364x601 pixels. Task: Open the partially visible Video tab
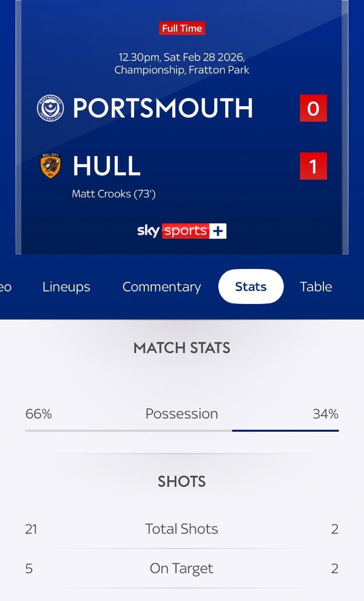pos(5,287)
